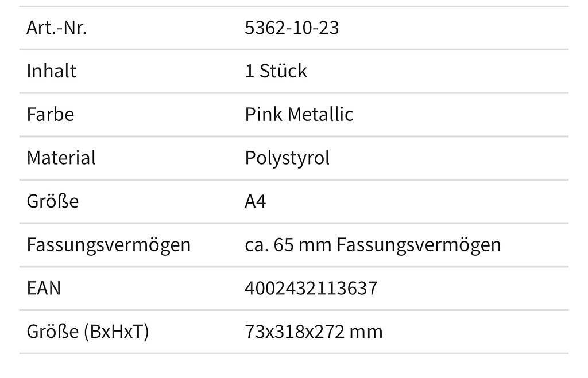
Task: Select the 73x318x272 mm dimensions value
Action: [314, 332]
